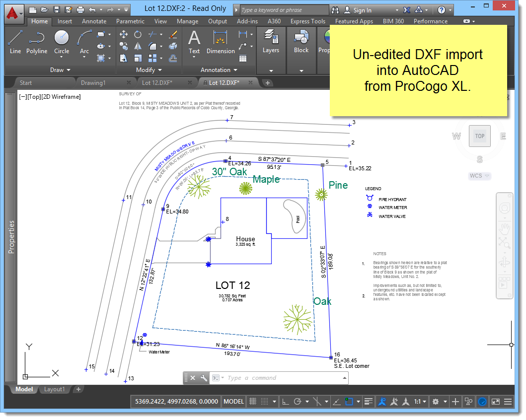Select the Array tool
The image size is (526, 420).
pyautogui.click(x=152, y=58)
